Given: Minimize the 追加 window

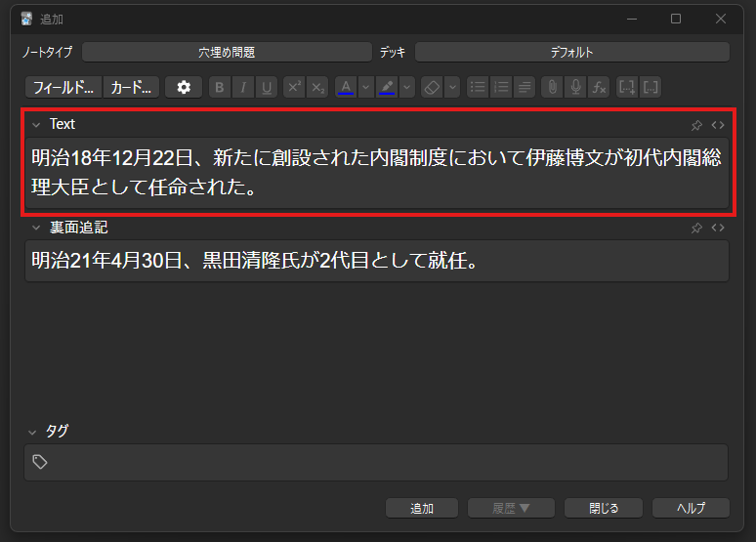Looking at the screenshot, I should tap(632, 19).
